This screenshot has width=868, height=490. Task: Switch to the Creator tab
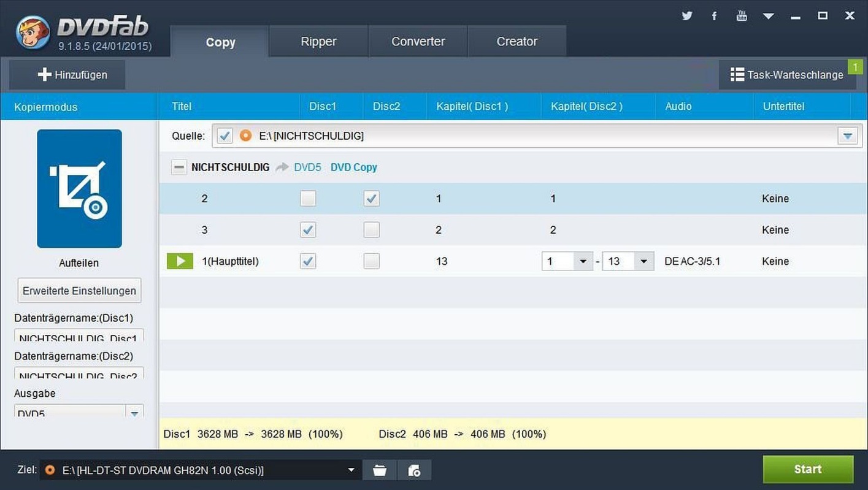click(x=517, y=41)
